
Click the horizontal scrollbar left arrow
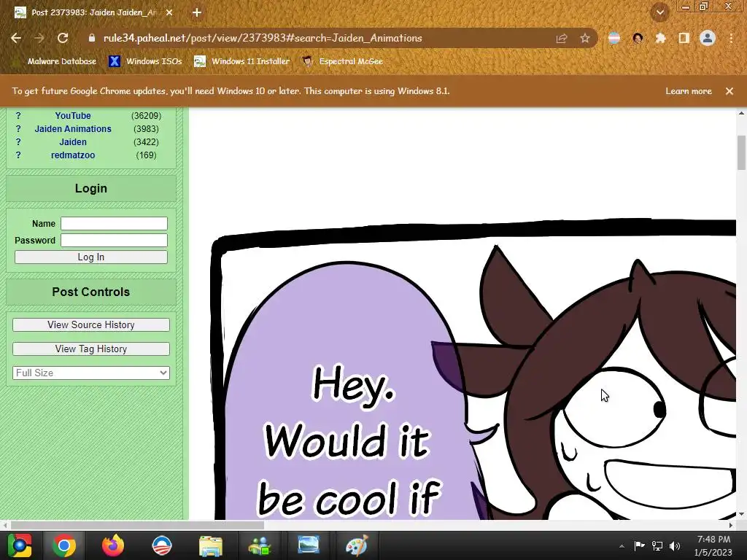click(x=5, y=525)
